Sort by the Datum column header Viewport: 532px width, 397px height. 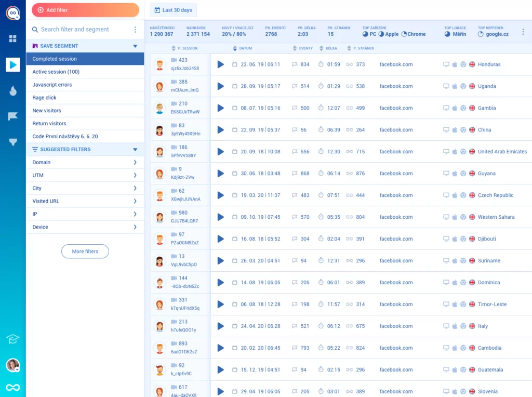pos(245,48)
